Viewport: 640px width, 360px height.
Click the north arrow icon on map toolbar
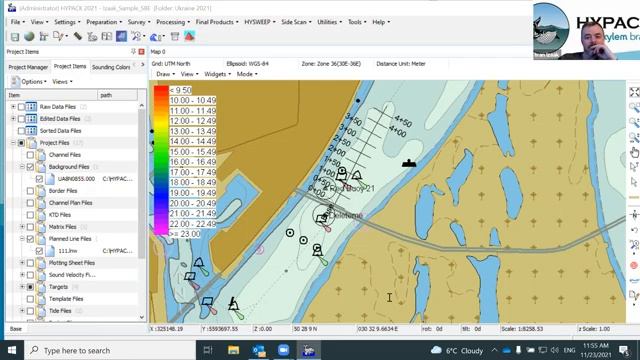coord(634,215)
